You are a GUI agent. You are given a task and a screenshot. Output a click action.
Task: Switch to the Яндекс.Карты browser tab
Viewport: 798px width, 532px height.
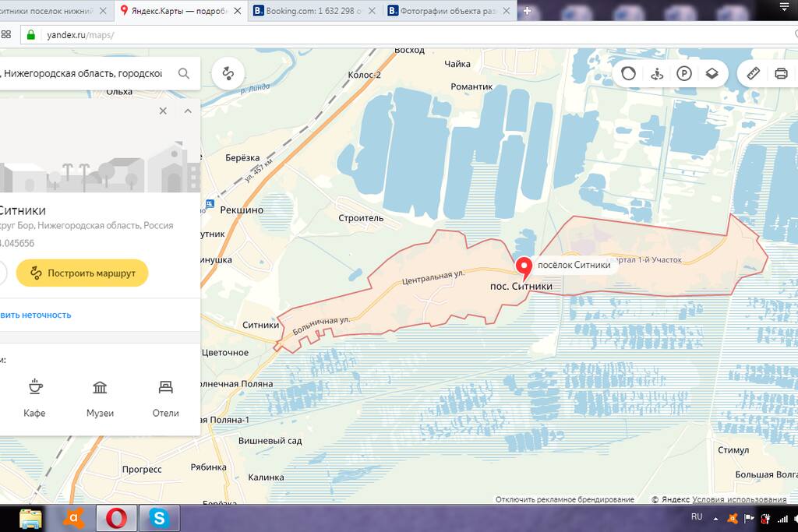click(180, 11)
